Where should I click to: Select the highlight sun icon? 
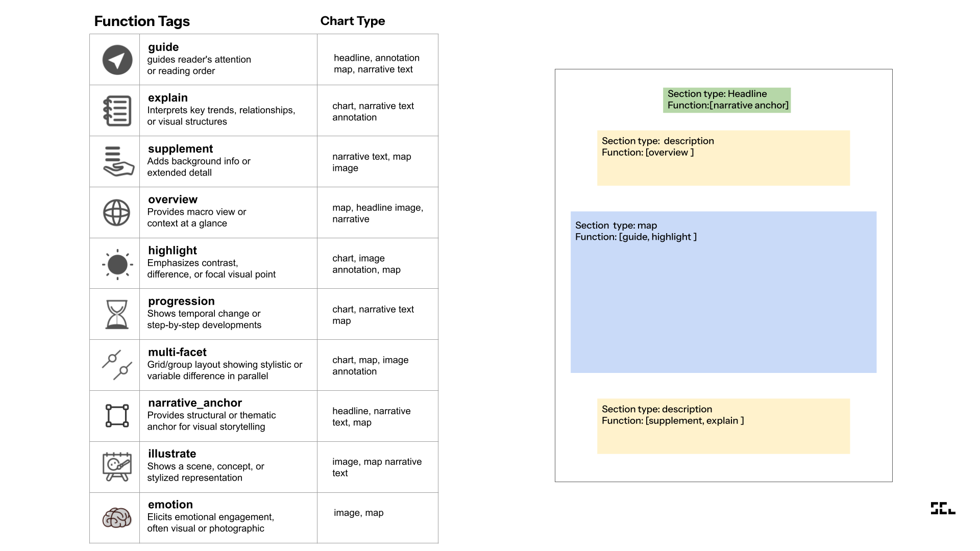(117, 264)
